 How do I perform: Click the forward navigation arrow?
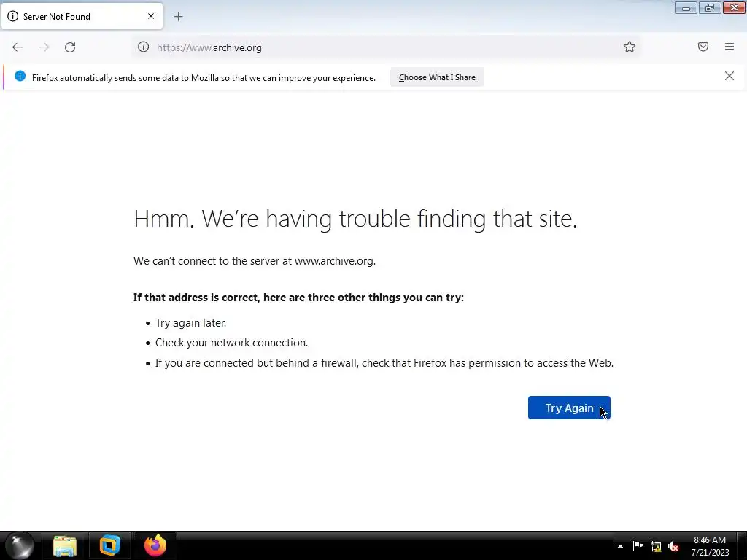point(44,47)
